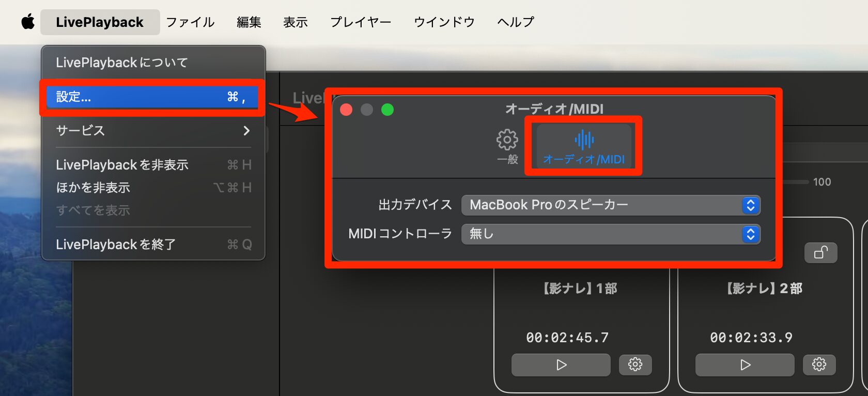Image resolution: width=868 pixels, height=396 pixels.
Task: Click the 【影ナレ】1部 card title
Action: pos(580,288)
